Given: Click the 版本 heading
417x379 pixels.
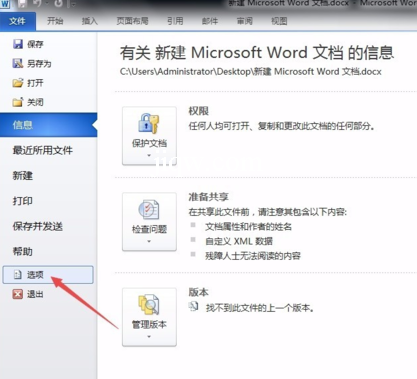Looking at the screenshot, I should point(199,292).
